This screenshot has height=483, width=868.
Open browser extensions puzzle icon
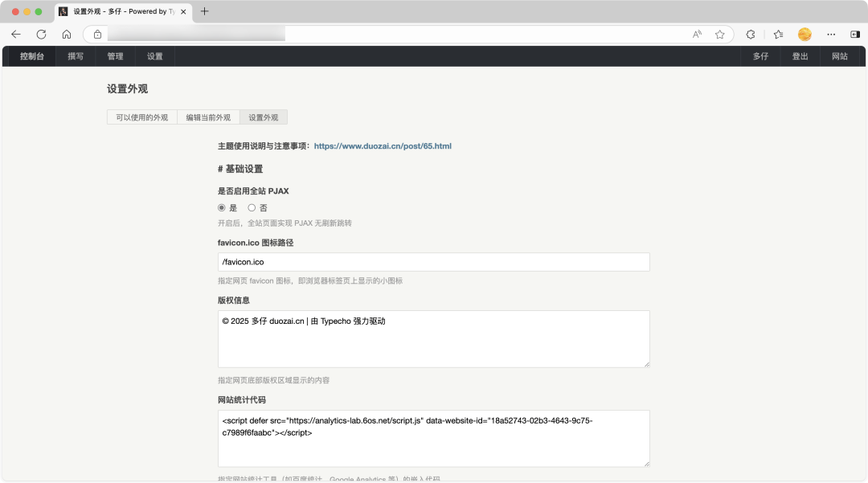click(x=751, y=35)
